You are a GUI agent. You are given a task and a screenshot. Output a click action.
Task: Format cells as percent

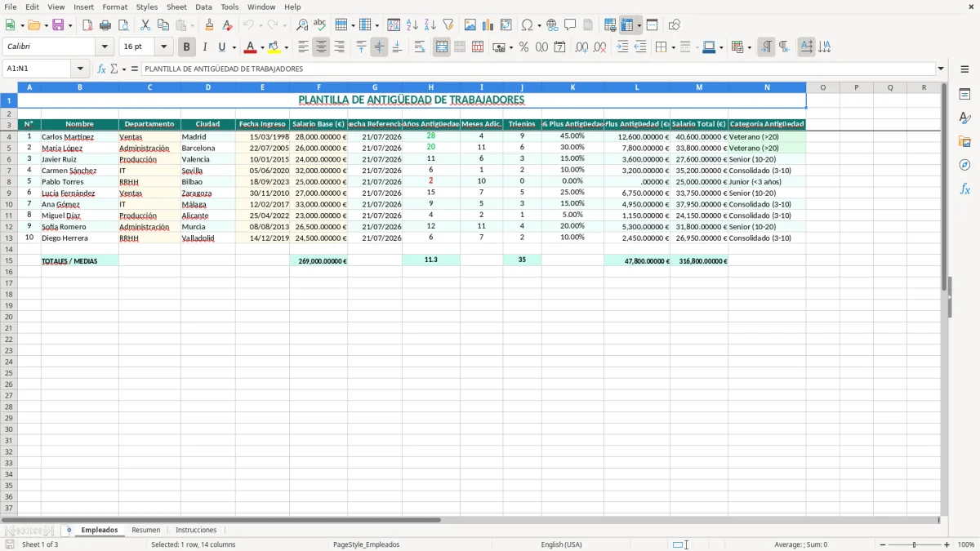[x=523, y=47]
